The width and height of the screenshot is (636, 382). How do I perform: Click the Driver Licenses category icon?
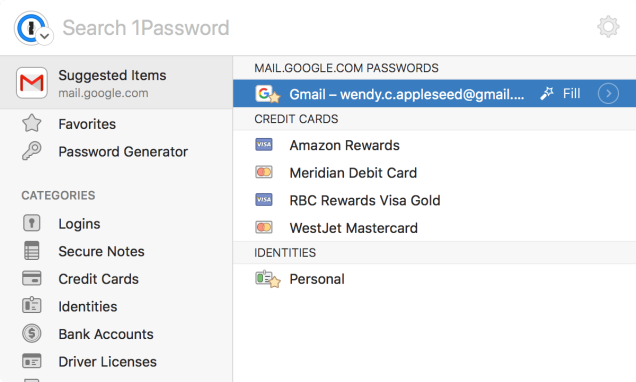point(32,361)
